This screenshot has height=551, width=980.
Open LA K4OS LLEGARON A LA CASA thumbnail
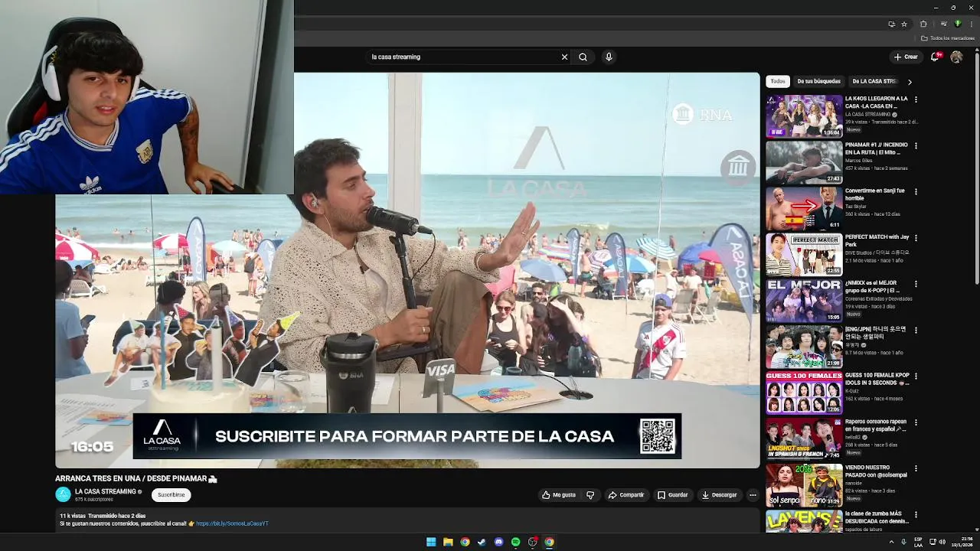click(x=804, y=116)
